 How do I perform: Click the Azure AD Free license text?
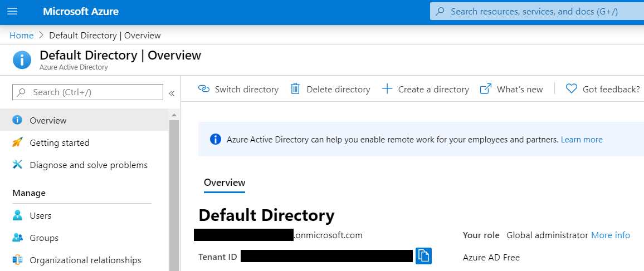point(491,258)
